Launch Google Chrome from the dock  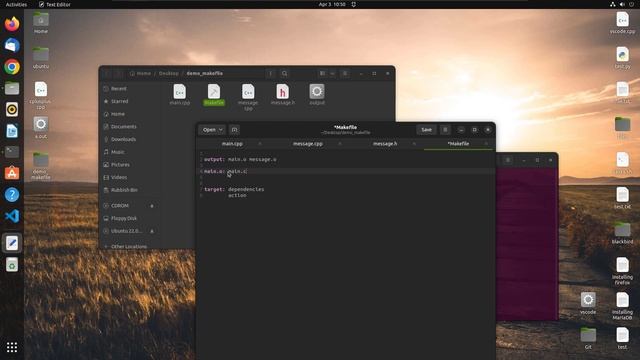[12, 67]
